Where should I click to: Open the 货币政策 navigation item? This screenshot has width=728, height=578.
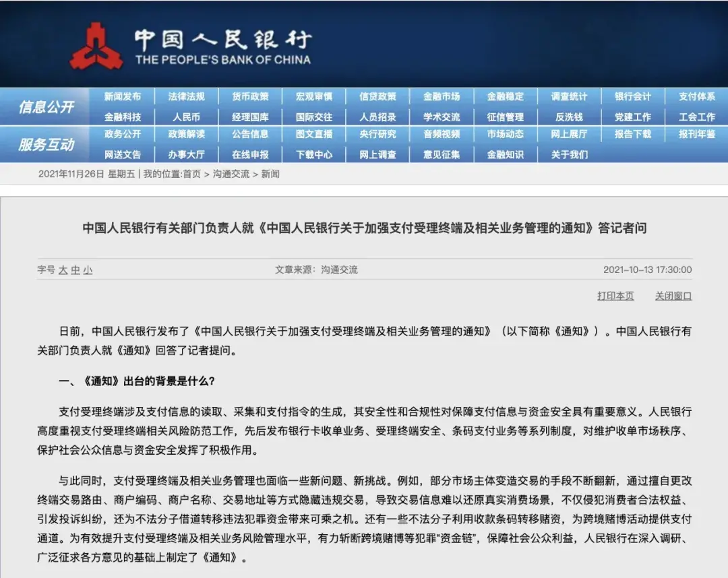[250, 96]
